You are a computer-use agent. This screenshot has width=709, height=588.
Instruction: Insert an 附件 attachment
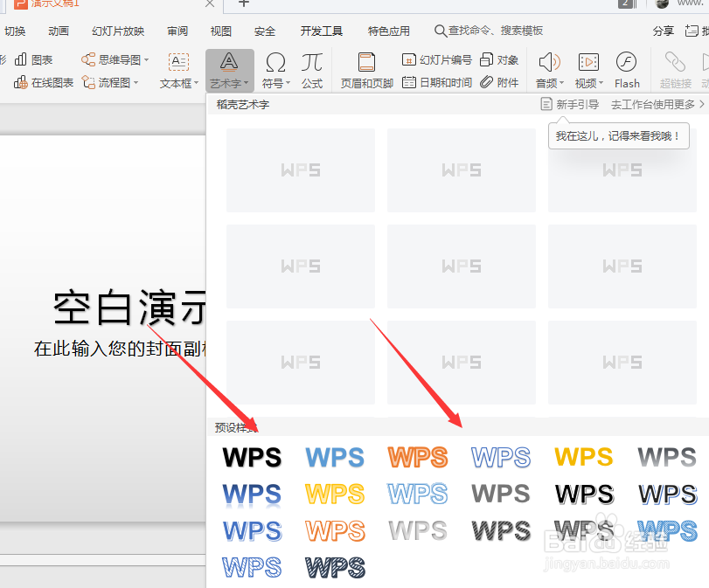click(499, 83)
